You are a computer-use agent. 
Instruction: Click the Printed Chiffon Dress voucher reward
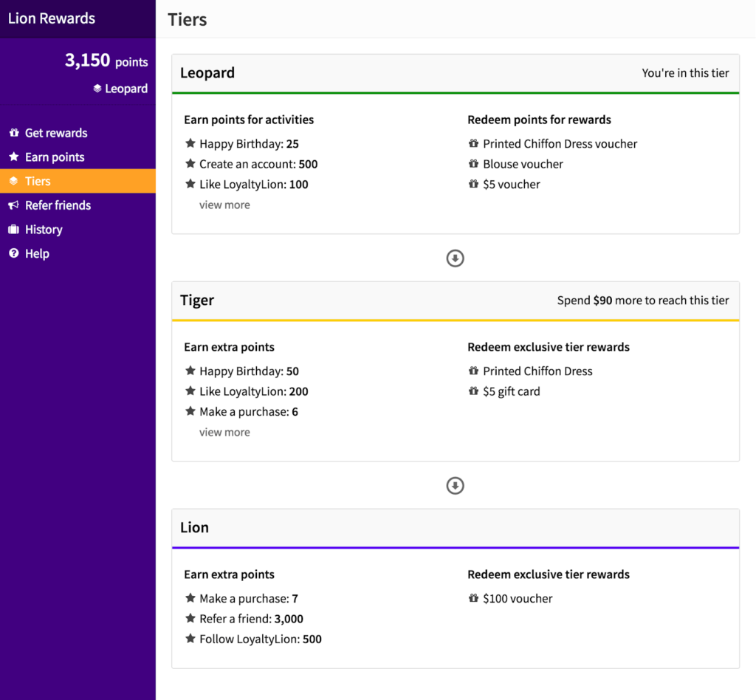(560, 144)
